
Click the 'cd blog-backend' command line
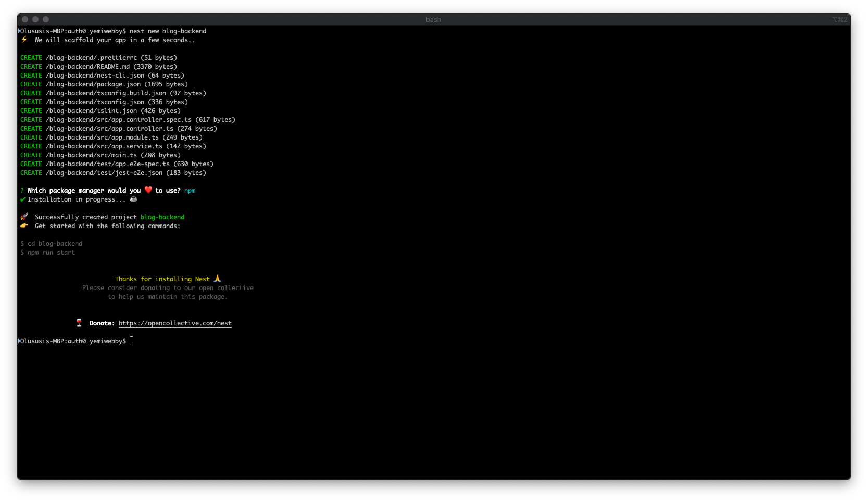pyautogui.click(x=55, y=244)
